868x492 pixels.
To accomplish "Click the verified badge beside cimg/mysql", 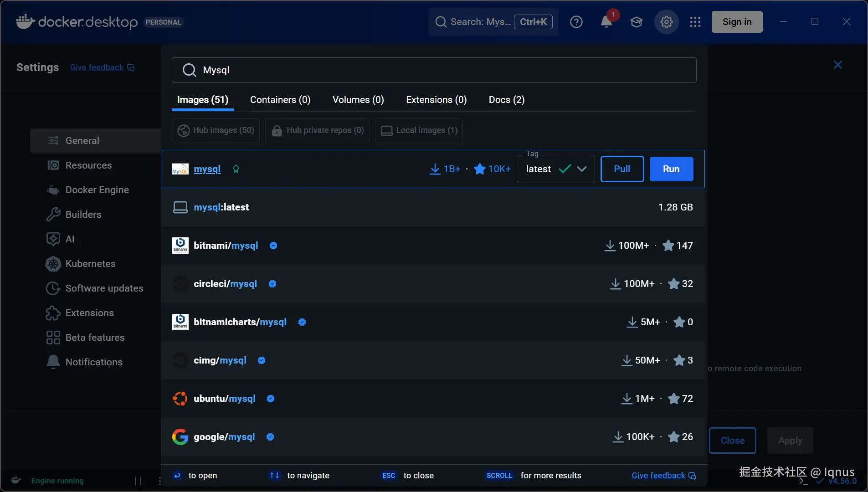I will click(x=262, y=360).
